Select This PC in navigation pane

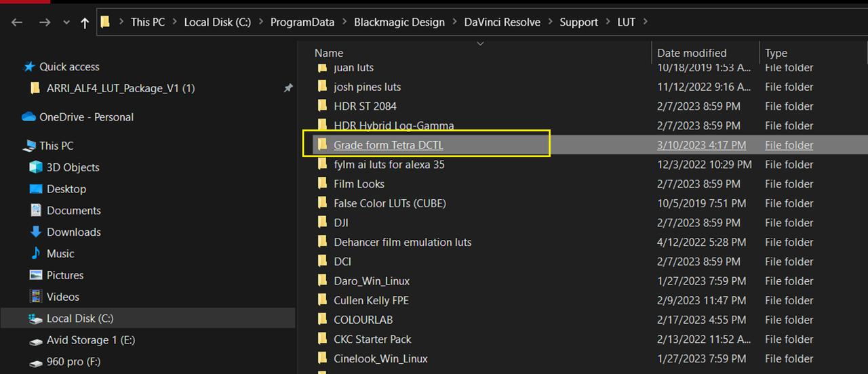point(56,146)
